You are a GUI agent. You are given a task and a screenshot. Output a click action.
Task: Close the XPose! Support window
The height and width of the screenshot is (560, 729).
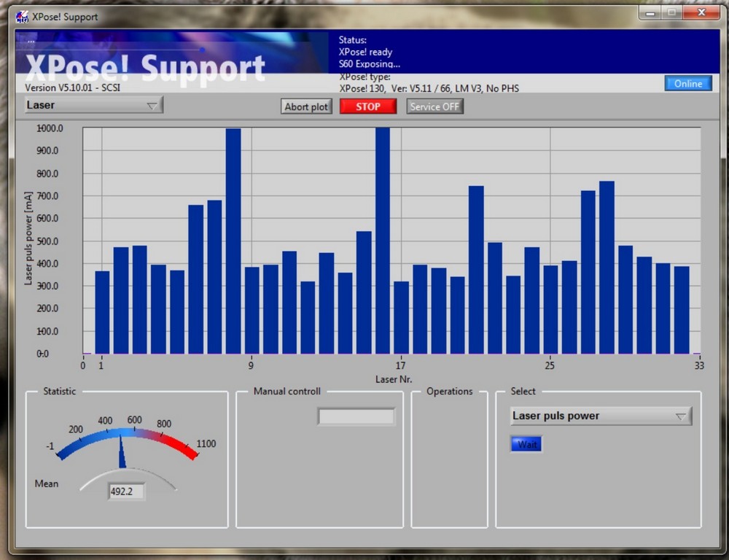(701, 13)
